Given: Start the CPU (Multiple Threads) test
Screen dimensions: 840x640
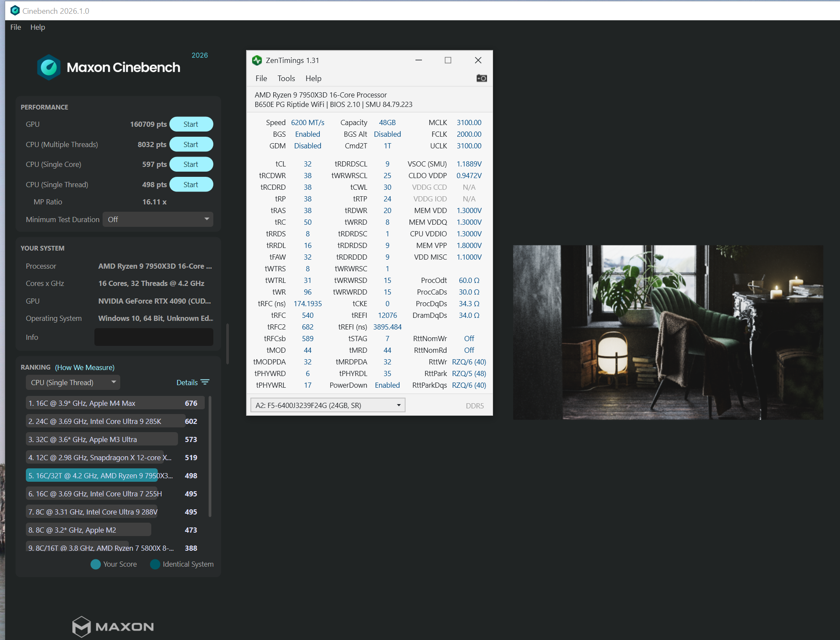Looking at the screenshot, I should click(x=191, y=144).
